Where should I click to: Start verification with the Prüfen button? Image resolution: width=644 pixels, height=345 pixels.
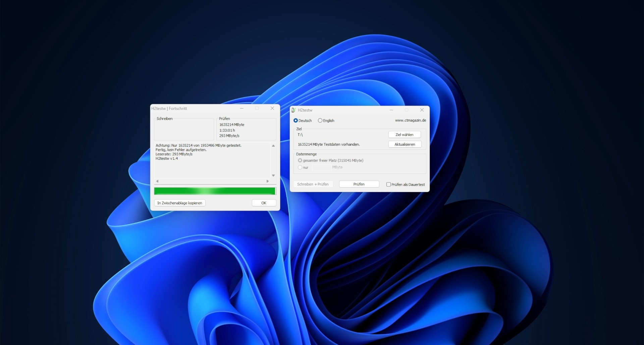tap(359, 184)
